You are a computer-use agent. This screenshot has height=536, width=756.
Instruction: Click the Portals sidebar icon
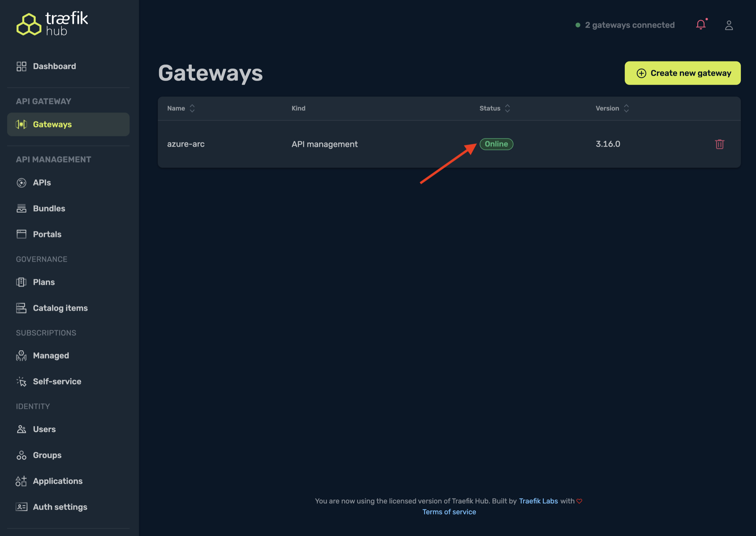coord(21,234)
